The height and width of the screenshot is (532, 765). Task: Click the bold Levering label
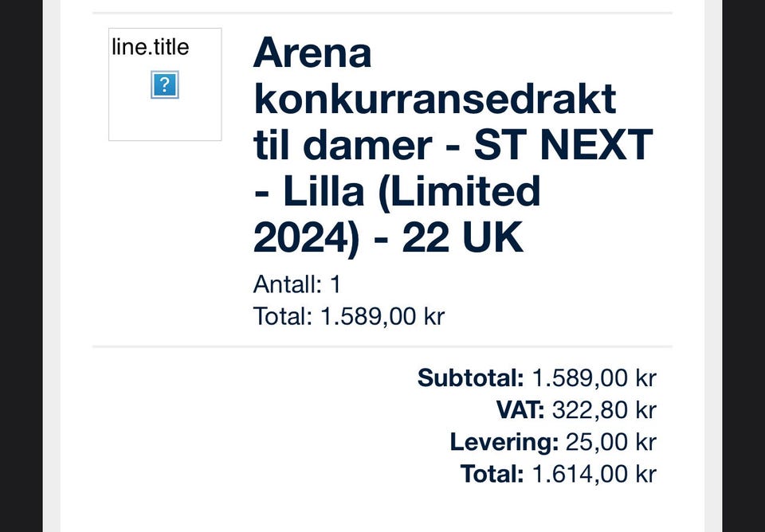tap(504, 442)
